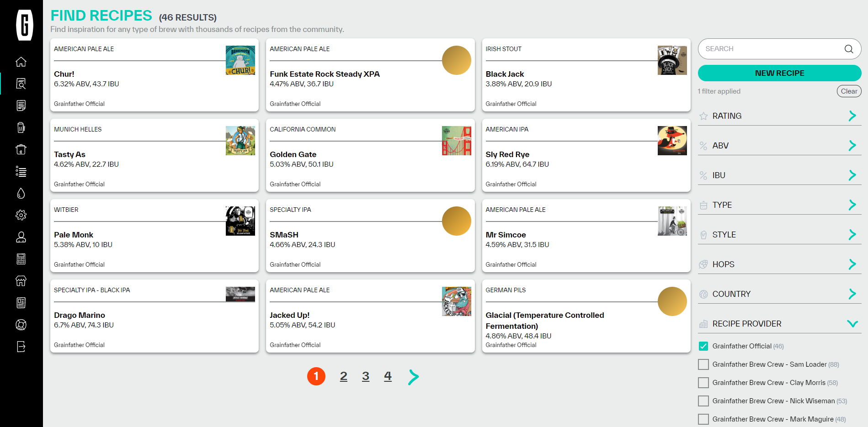
Task: Clear the applied filter
Action: pos(849,91)
